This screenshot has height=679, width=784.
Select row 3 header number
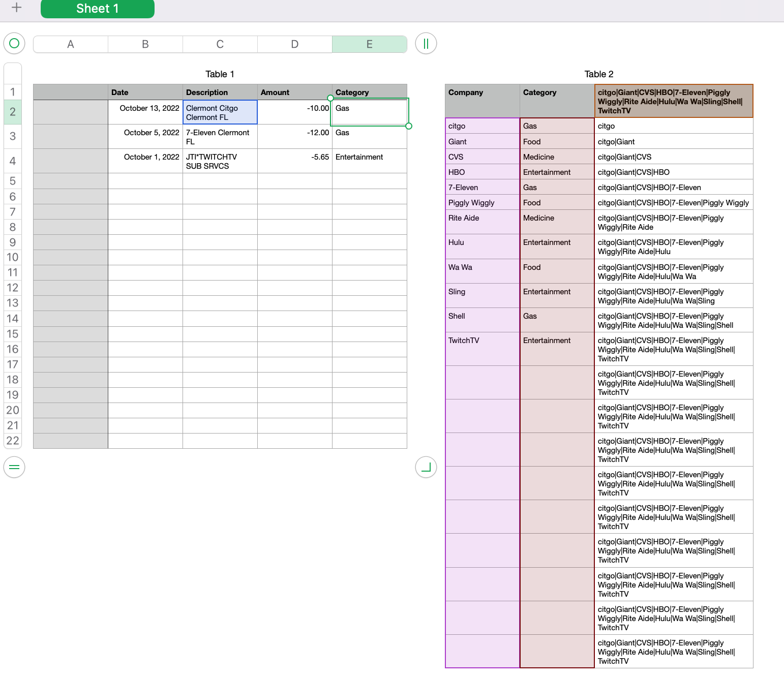[13, 136]
